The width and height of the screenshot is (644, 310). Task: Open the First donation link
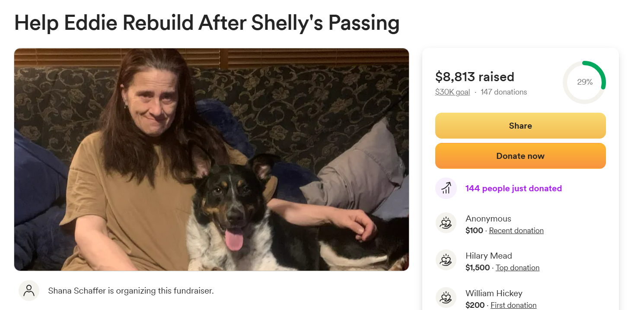[513, 305]
